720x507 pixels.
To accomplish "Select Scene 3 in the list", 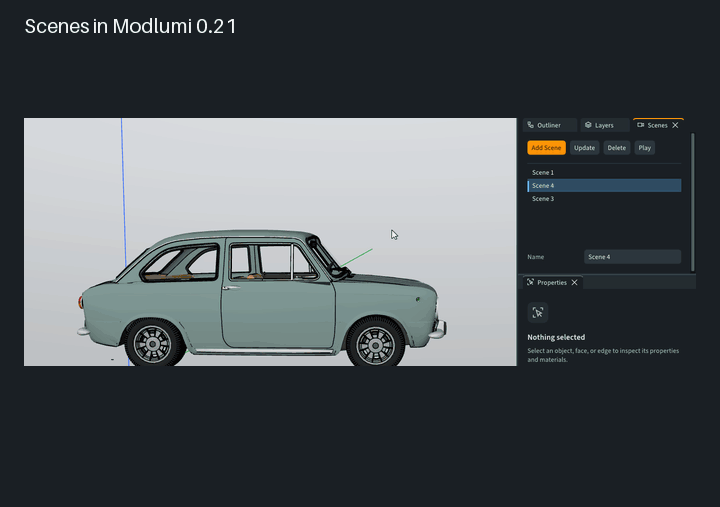I will click(x=604, y=199).
